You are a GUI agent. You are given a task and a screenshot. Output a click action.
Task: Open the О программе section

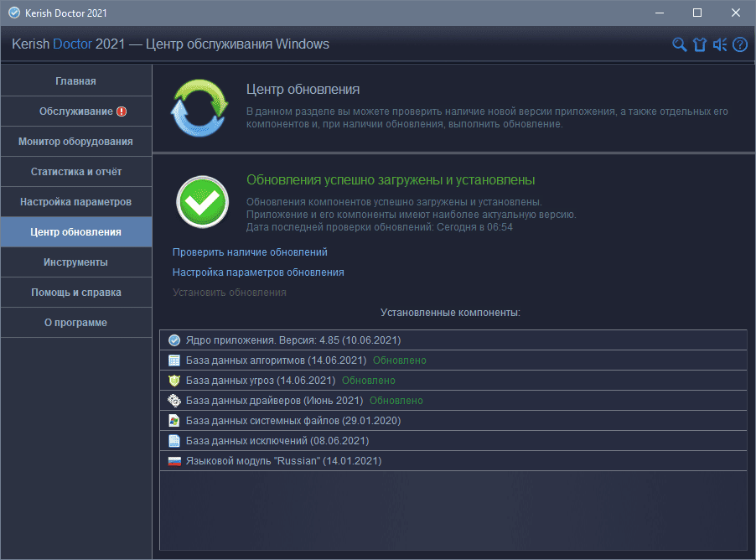76,323
